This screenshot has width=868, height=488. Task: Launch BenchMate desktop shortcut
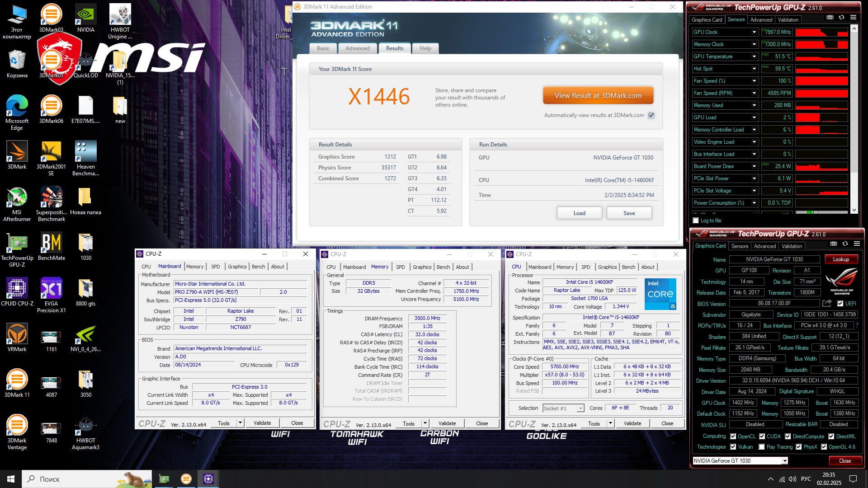click(51, 246)
